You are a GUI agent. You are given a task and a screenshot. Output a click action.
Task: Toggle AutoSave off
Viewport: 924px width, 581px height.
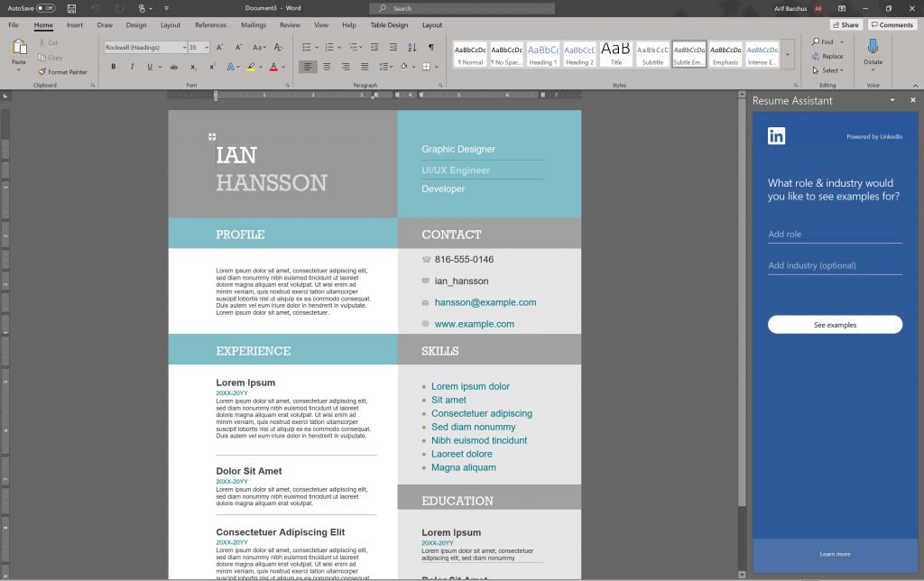(x=45, y=6)
